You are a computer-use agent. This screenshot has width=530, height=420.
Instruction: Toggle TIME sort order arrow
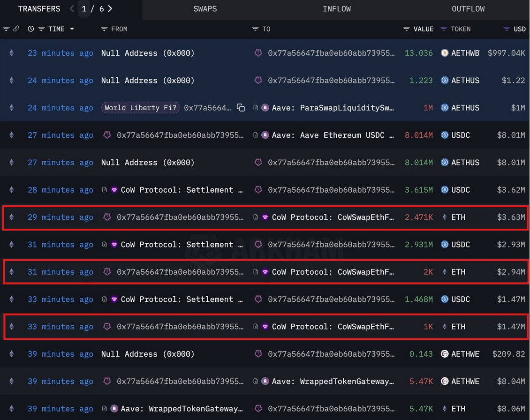click(x=72, y=29)
